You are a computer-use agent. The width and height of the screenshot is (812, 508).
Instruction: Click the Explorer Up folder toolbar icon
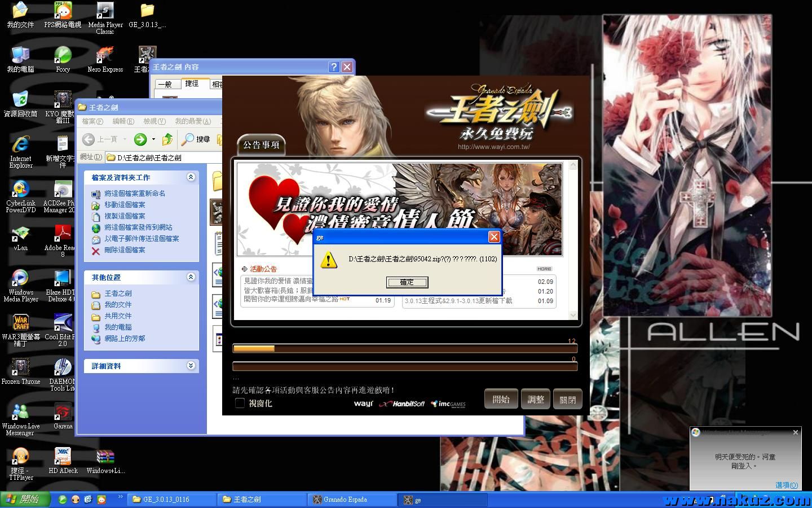167,139
